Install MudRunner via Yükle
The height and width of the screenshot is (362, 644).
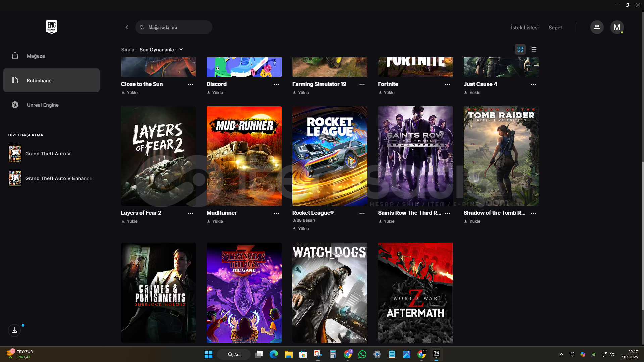point(215,221)
